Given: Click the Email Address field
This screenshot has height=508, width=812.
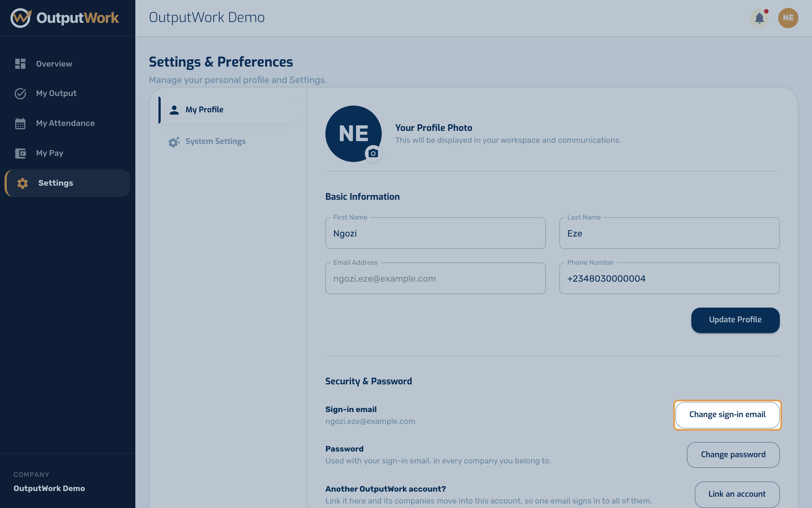Looking at the screenshot, I should pyautogui.click(x=435, y=278).
